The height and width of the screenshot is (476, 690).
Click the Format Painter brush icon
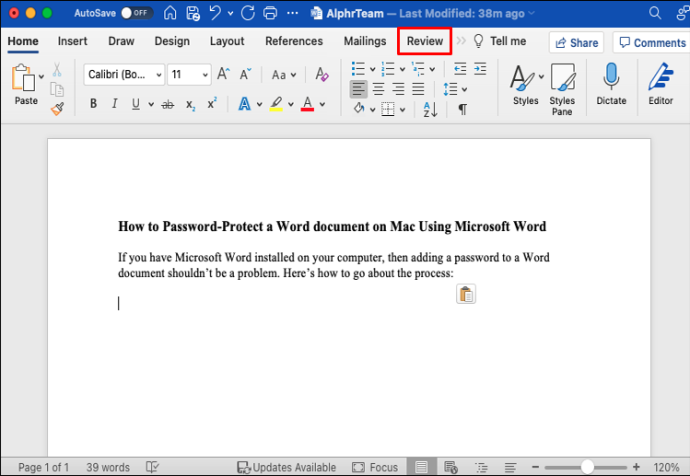[57, 109]
